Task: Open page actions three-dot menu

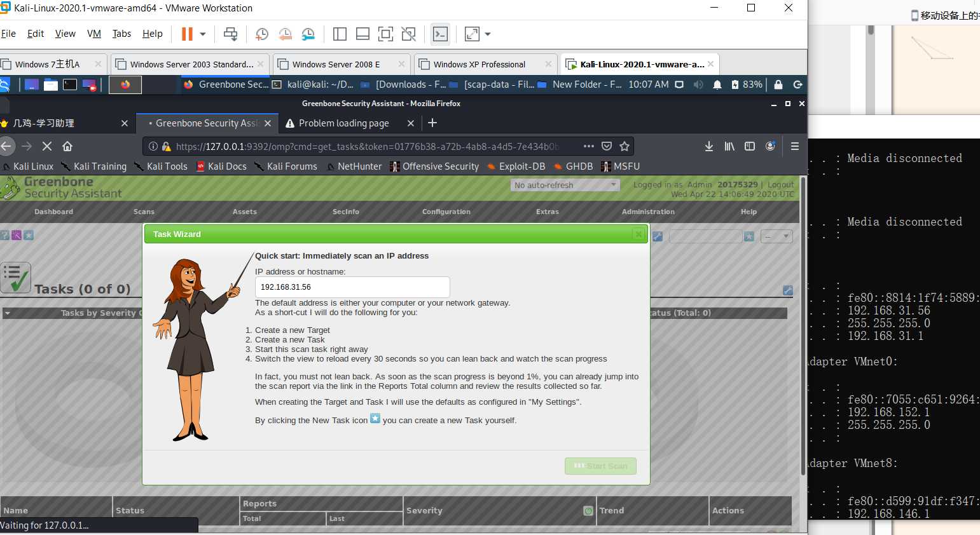Action: (x=589, y=146)
